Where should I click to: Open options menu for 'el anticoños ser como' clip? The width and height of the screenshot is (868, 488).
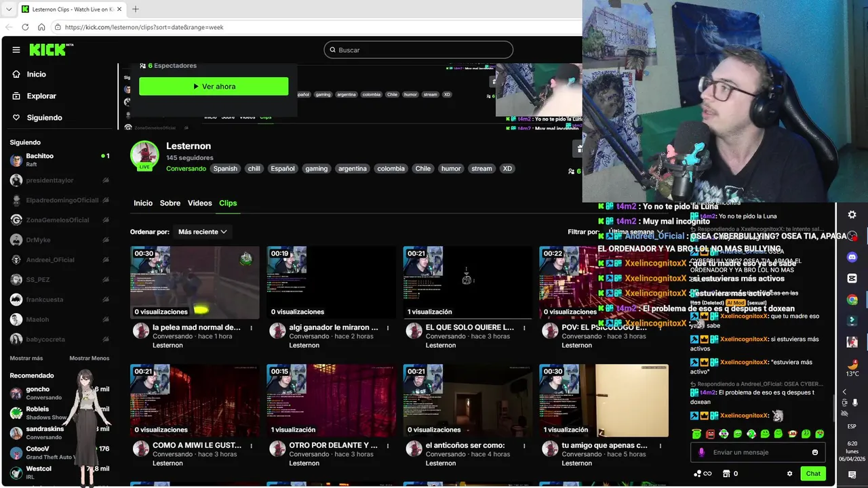coord(524,446)
